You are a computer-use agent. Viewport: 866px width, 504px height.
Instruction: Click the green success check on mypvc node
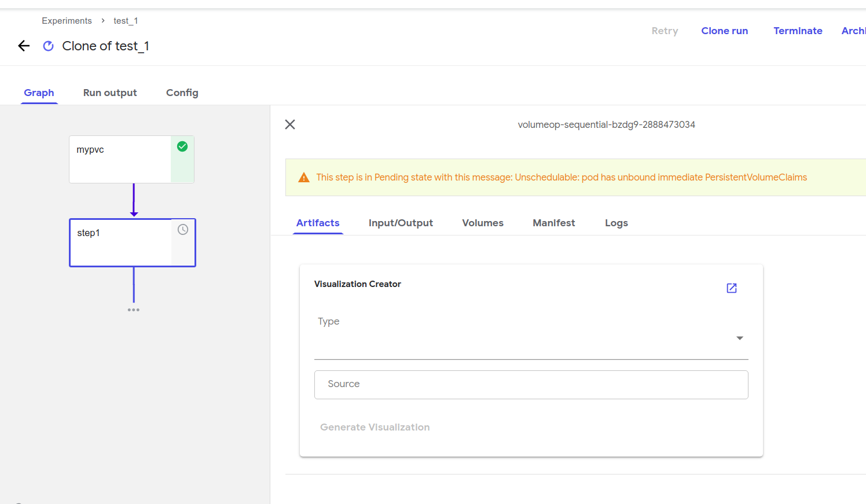point(182,146)
